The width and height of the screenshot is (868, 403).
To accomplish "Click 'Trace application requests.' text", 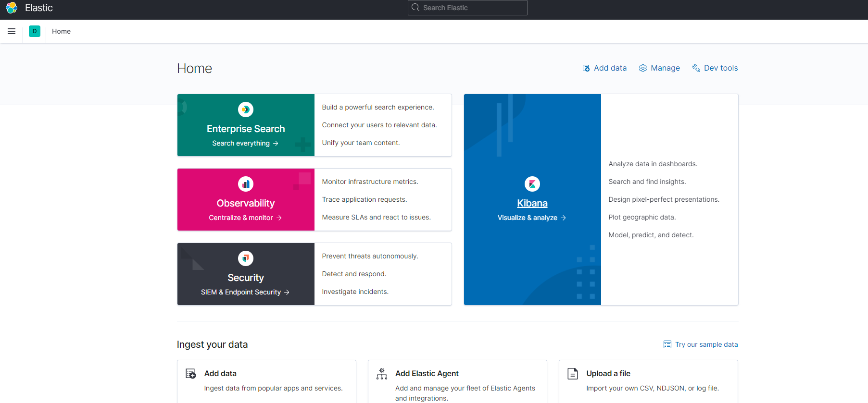I will 365,199.
